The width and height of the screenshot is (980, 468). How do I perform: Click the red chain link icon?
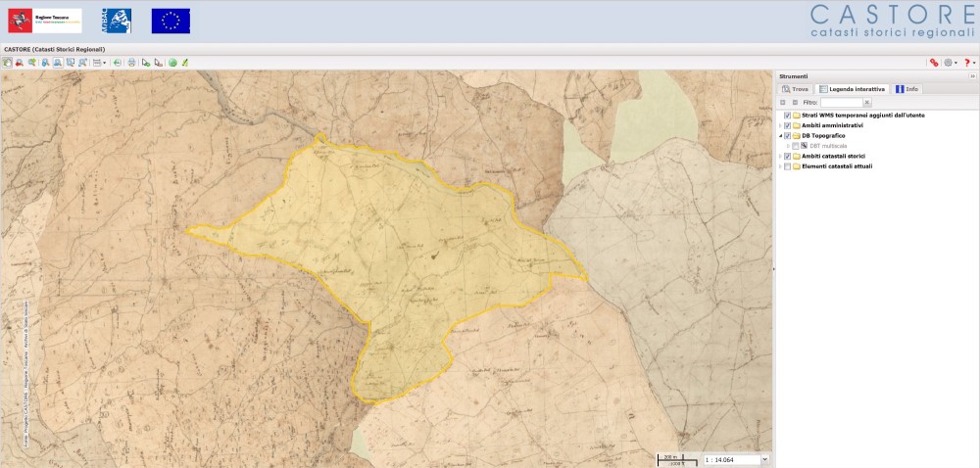(x=934, y=63)
